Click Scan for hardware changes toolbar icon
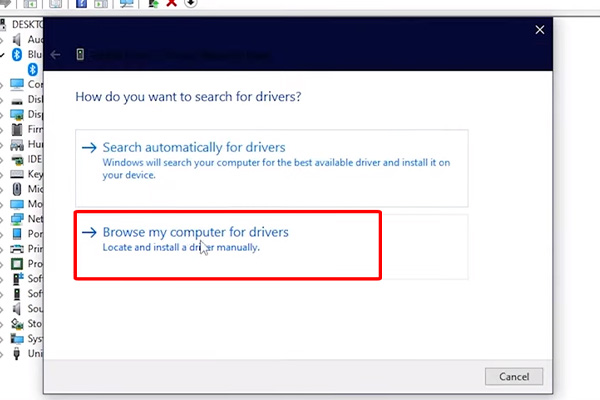This screenshot has height=400, width=600. click(127, 3)
